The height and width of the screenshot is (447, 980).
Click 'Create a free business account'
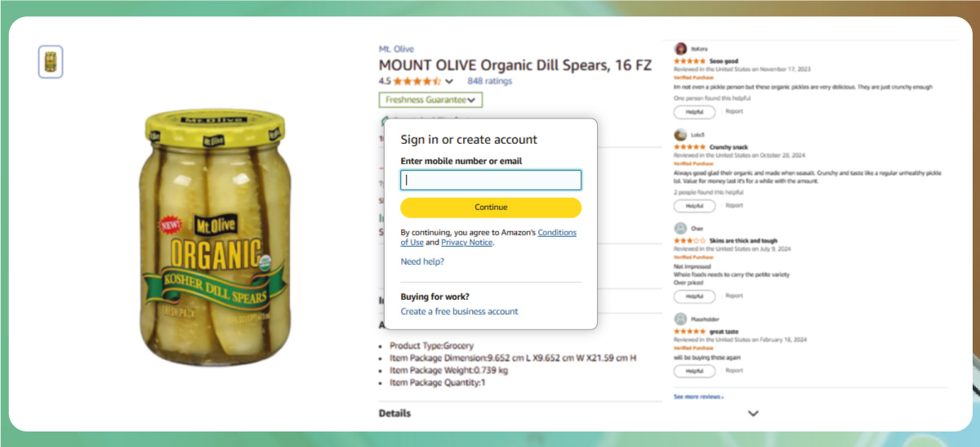(459, 311)
